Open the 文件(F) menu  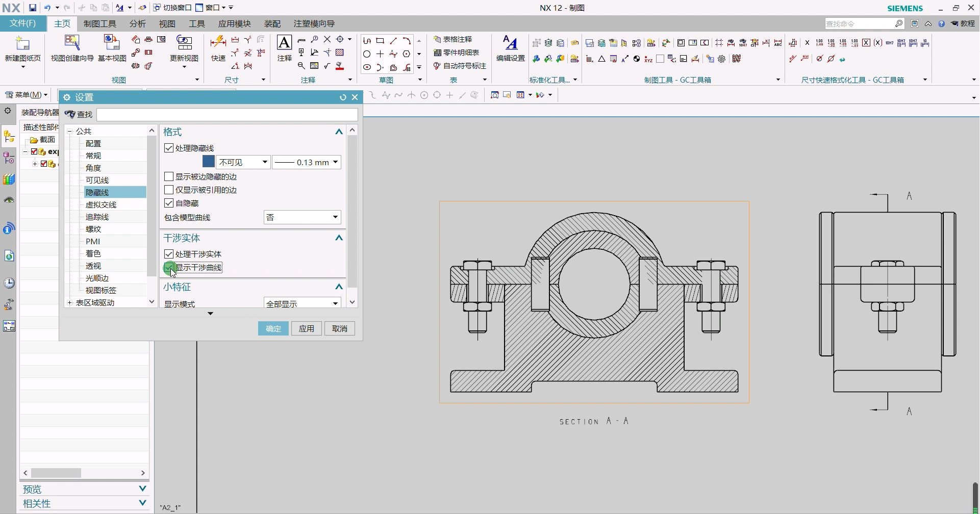coord(23,23)
